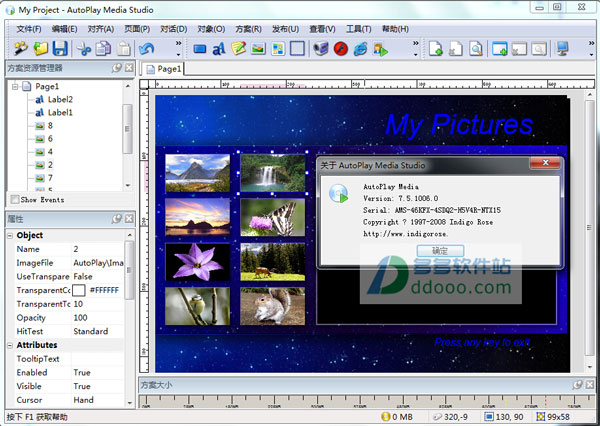Insert a new button object
The image size is (600, 426).
(x=199, y=49)
